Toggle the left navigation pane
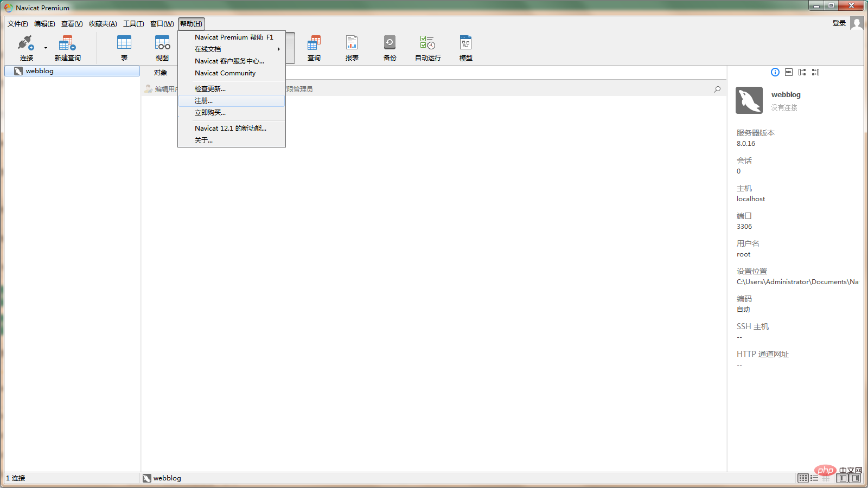Image resolution: width=868 pixels, height=488 pixels. [x=842, y=478]
